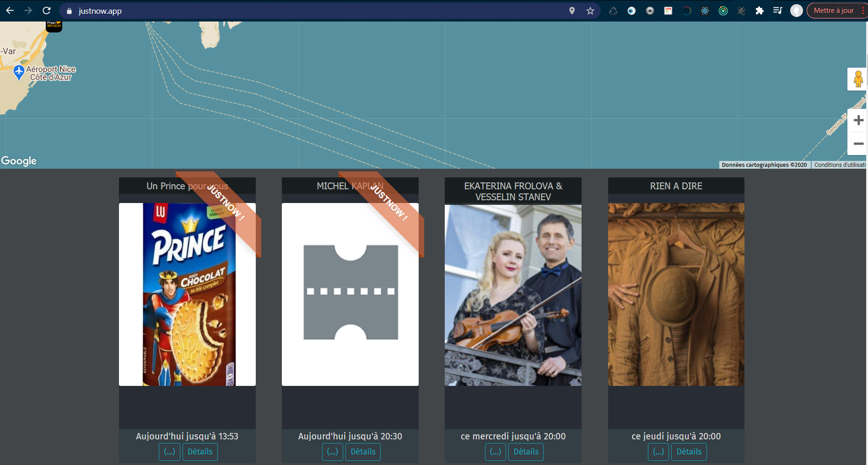868x465 pixels.
Task: Click the green concentric circles extension icon
Action: point(723,11)
